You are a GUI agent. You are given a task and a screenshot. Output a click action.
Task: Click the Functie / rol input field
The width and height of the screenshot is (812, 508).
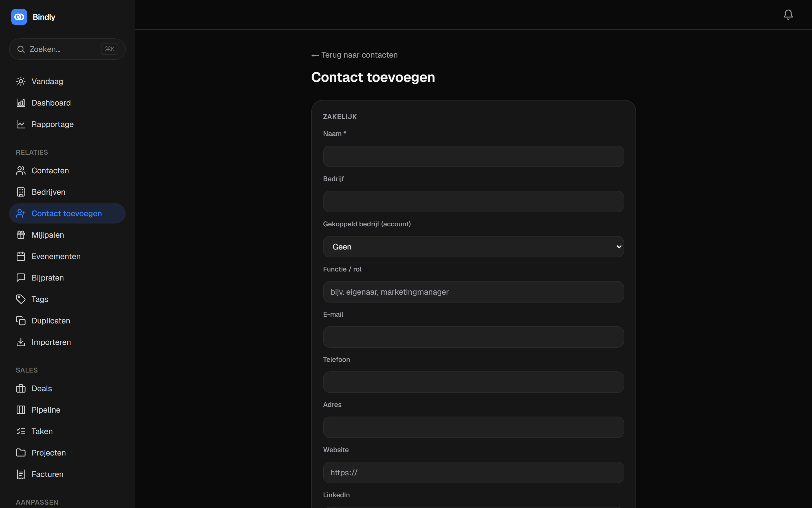[x=473, y=292]
